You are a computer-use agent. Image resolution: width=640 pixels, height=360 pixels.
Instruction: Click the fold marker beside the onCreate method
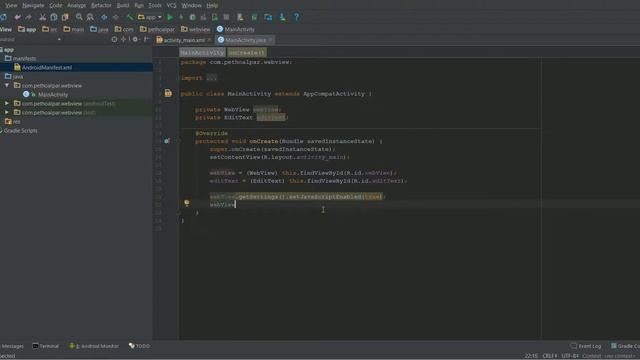(x=179, y=141)
